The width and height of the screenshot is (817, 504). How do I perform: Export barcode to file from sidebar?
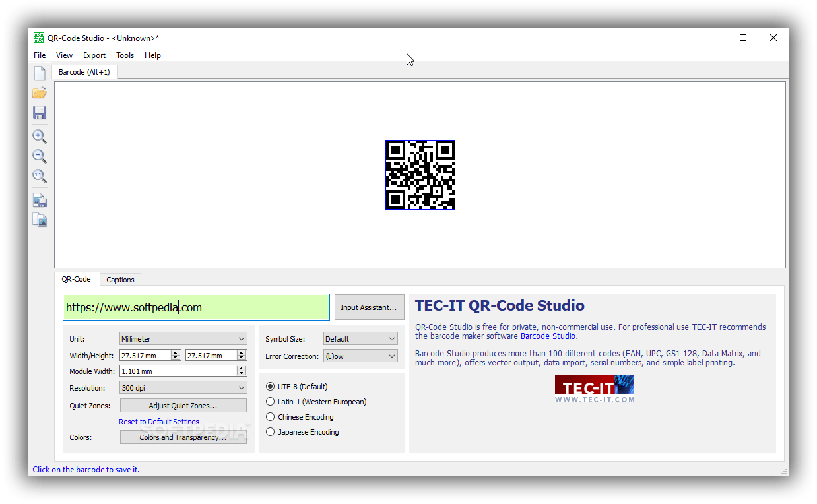click(x=40, y=201)
